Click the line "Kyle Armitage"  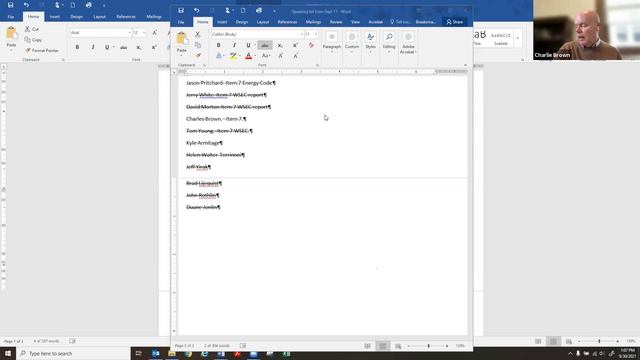tap(204, 143)
